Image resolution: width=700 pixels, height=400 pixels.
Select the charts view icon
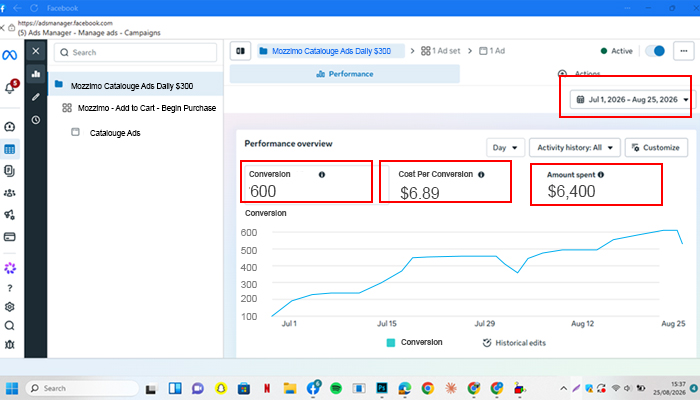pyautogui.click(x=36, y=74)
